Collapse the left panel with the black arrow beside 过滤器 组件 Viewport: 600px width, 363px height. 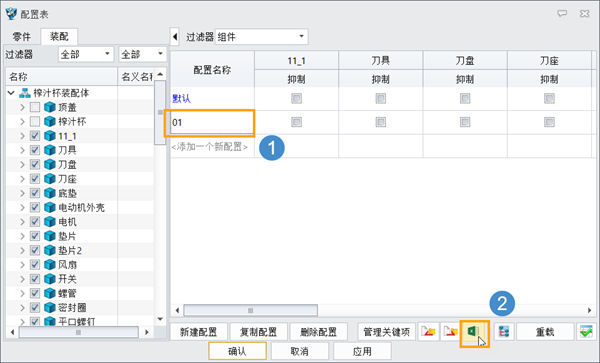click(x=175, y=37)
